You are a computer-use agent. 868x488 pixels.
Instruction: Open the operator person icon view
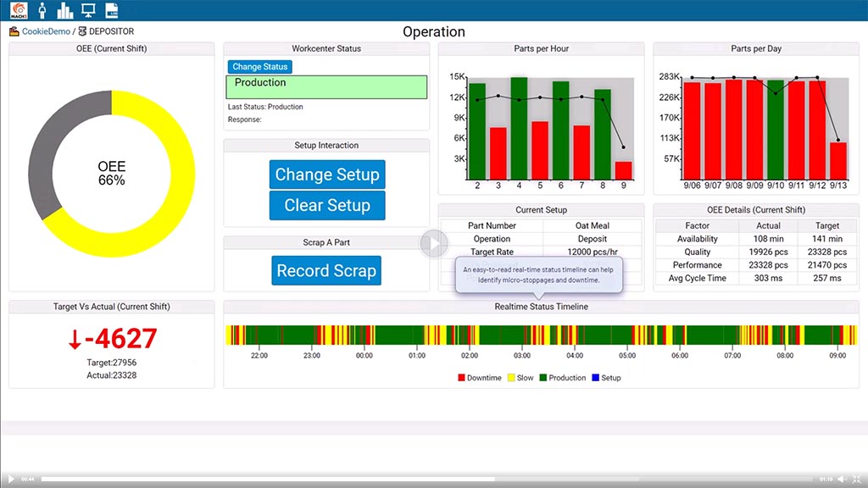(42, 10)
